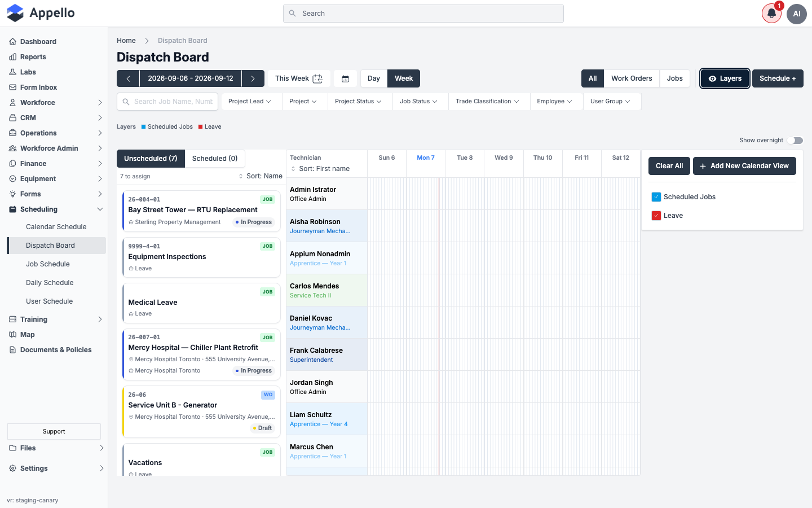Image resolution: width=812 pixels, height=508 pixels.
Task: Uncheck Scheduled Jobs layer checkbox
Action: click(656, 197)
